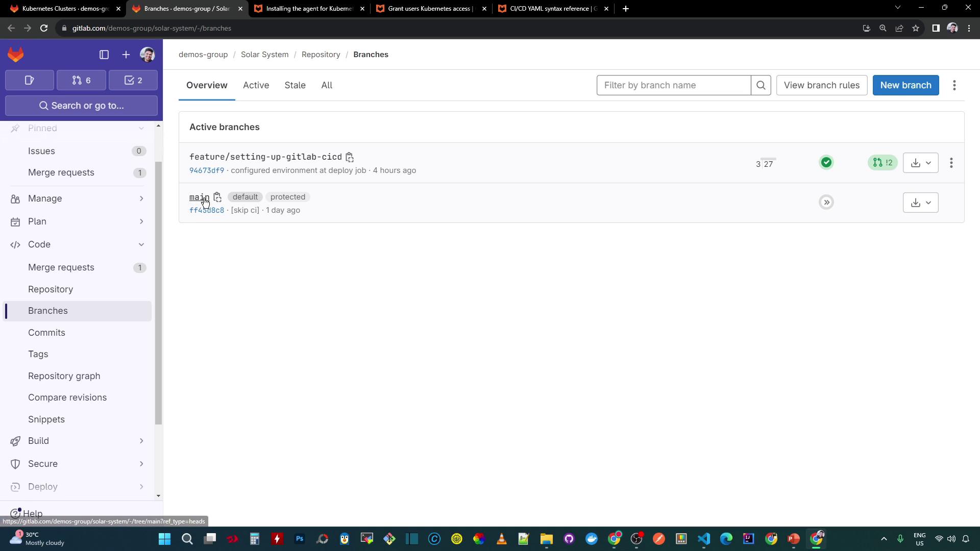
Task: Open the taskbar search icon
Action: point(187,539)
